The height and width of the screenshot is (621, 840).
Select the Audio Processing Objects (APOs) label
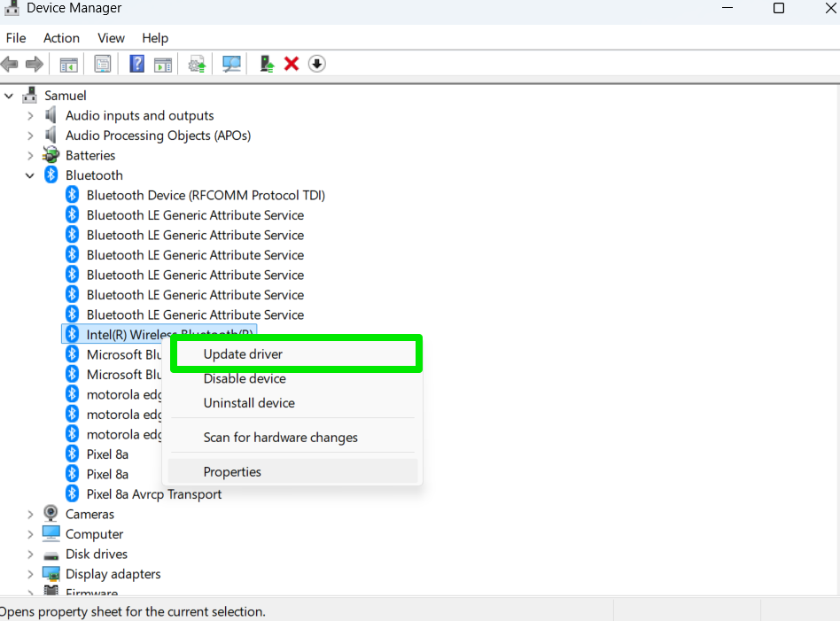158,136
